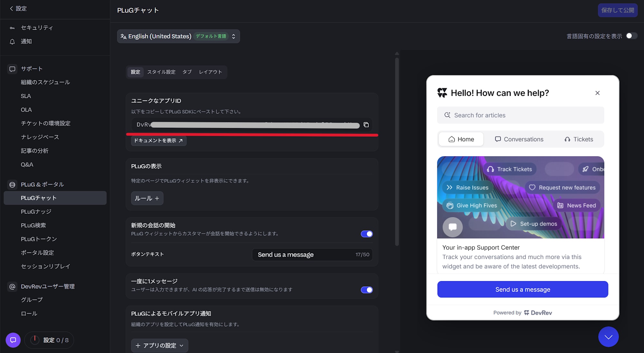Switch to the スタイル設定 tab
The height and width of the screenshot is (353, 644).
tap(161, 72)
